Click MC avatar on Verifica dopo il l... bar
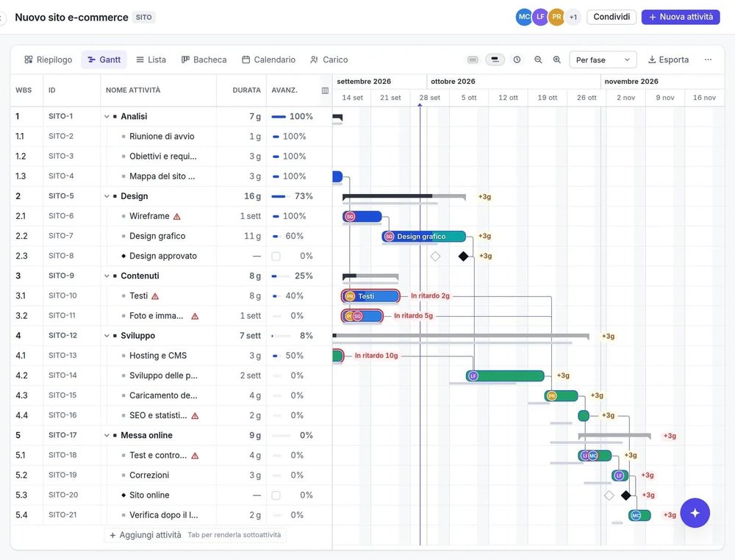 (x=636, y=515)
